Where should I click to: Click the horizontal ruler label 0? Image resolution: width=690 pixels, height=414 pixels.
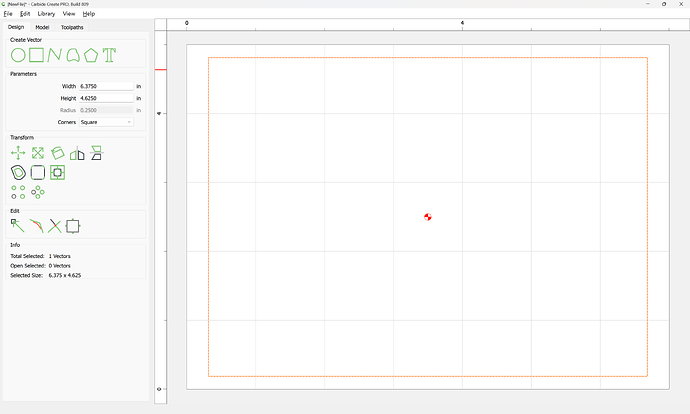click(x=187, y=23)
